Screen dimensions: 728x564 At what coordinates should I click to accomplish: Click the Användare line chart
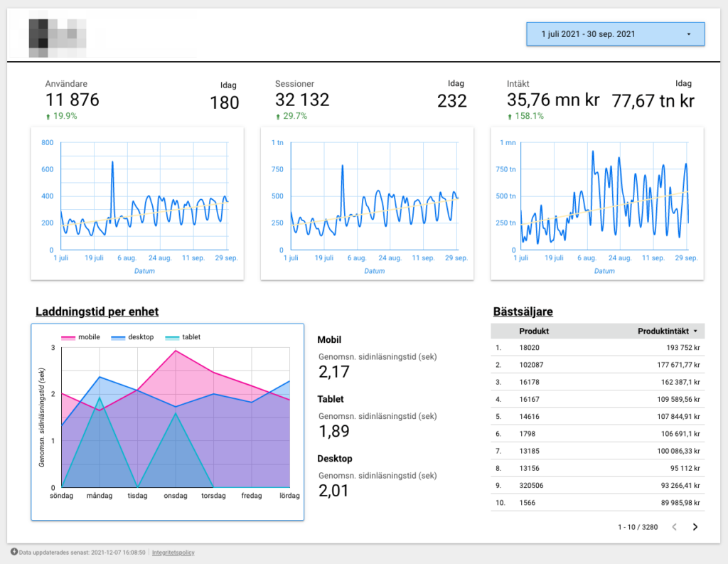137,203
